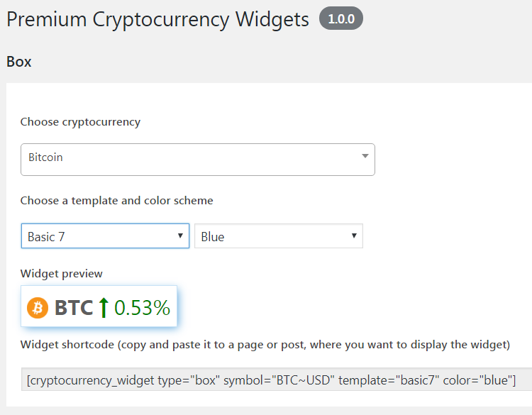Click the 1.0.0 version badge
Image resolution: width=532 pixels, height=415 pixels.
click(x=340, y=19)
